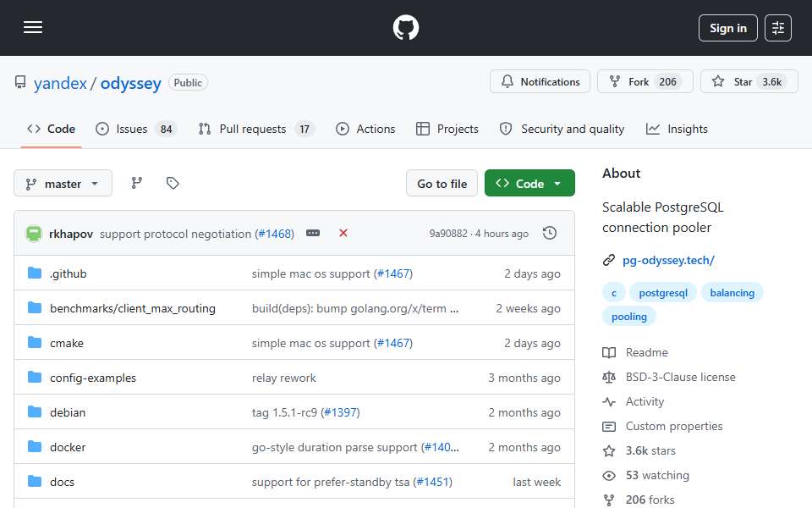Open the .github folder
The height and width of the screenshot is (508, 812).
pyautogui.click(x=68, y=273)
